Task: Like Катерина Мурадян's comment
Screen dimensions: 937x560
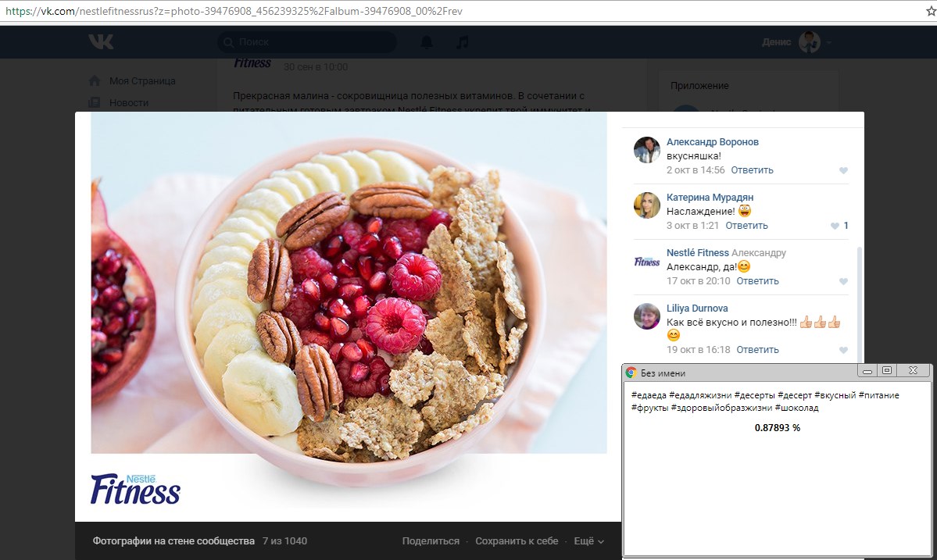Action: coord(835,226)
